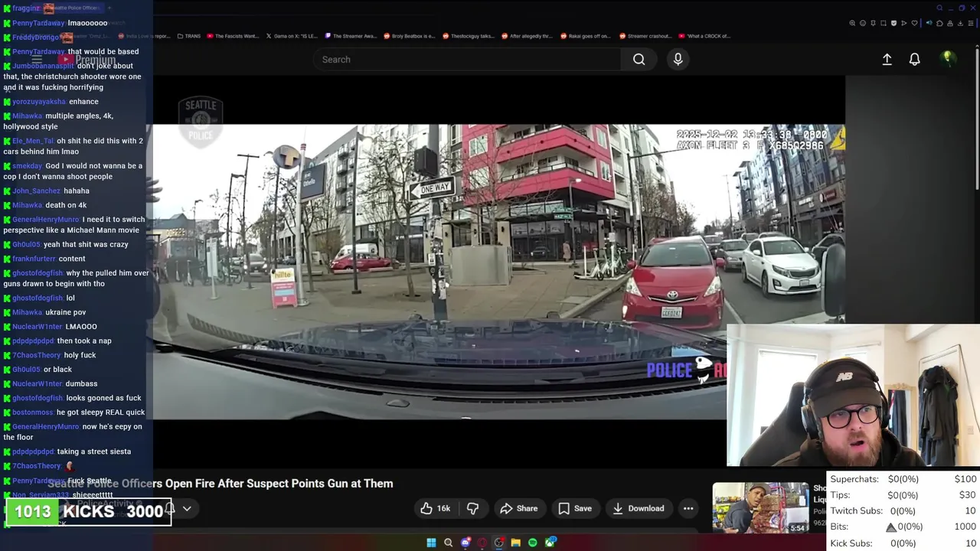980x551 pixels.
Task: Save the video to a playlist
Action: click(575, 508)
